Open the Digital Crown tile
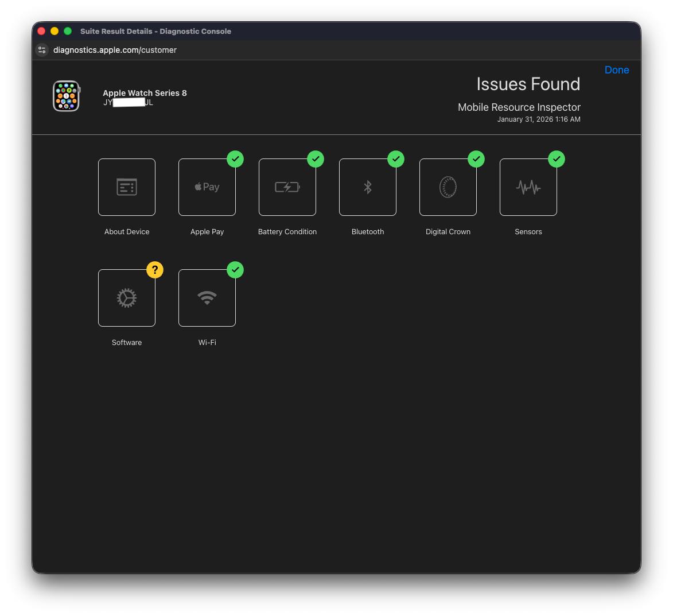673x616 pixels. 448,187
